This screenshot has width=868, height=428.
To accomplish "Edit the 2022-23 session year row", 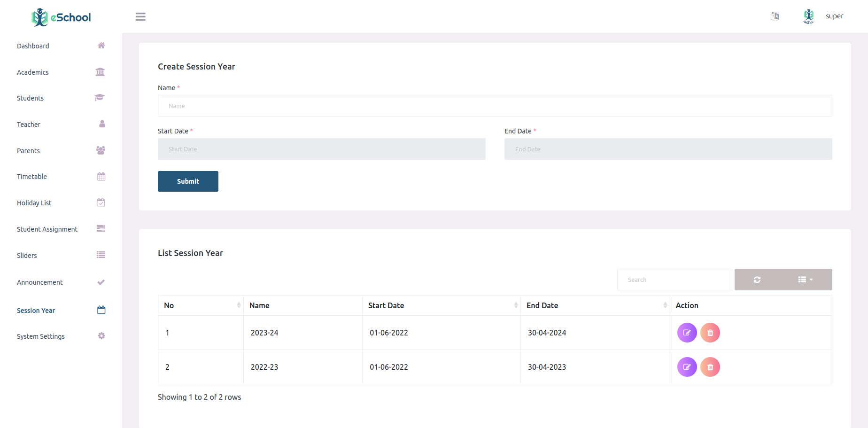I will coord(687,367).
